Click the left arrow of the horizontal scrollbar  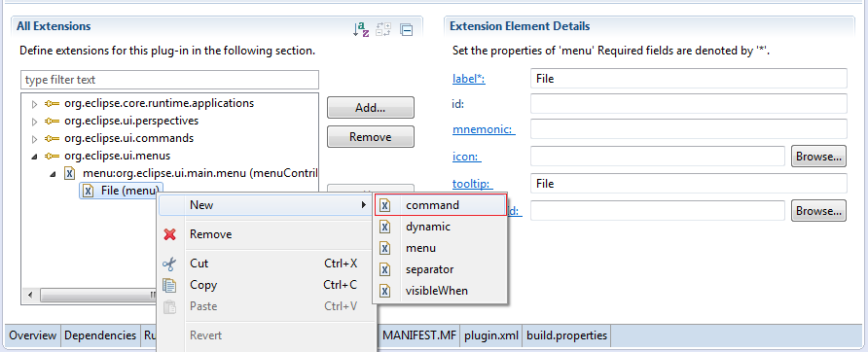tap(30, 295)
